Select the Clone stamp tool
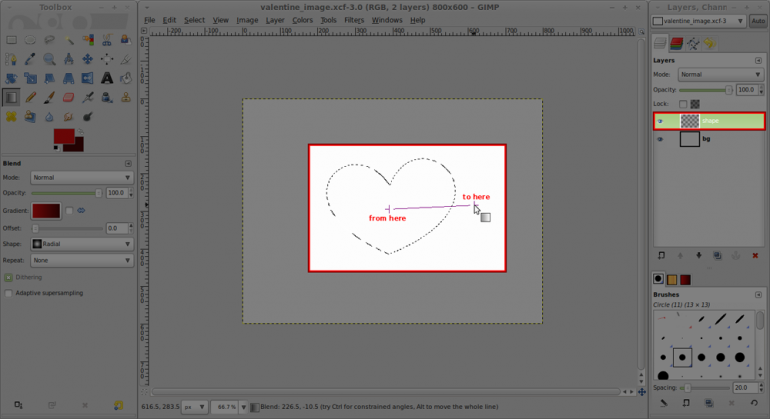This screenshot has height=419, width=770. coord(126,97)
